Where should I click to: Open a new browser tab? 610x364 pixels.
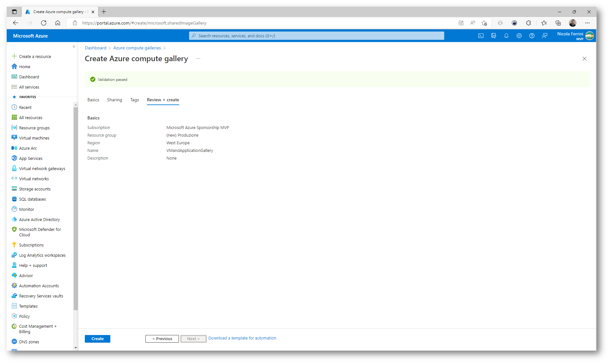[x=104, y=12]
